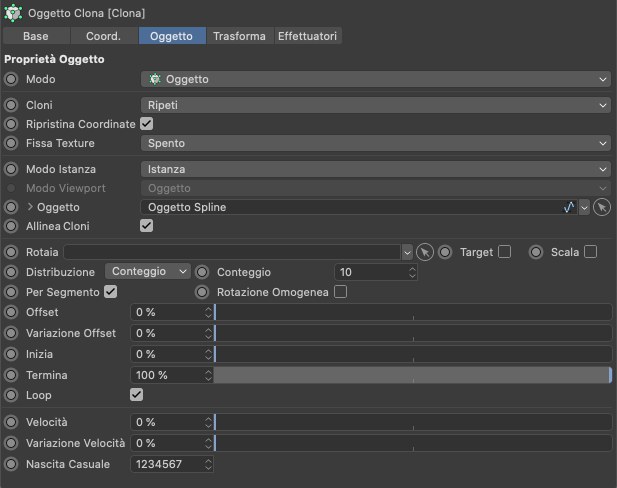Click the Offset percentage stepper arrows
Viewport: 617px width, 488px height.
coord(208,312)
